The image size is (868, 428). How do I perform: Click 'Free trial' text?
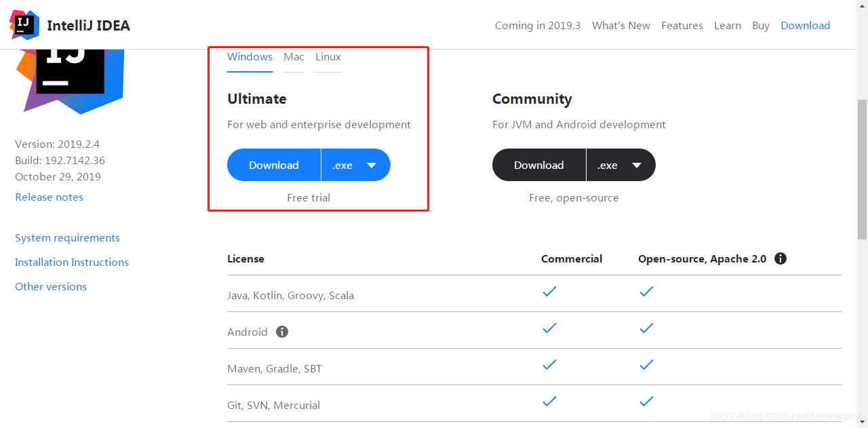(x=309, y=197)
